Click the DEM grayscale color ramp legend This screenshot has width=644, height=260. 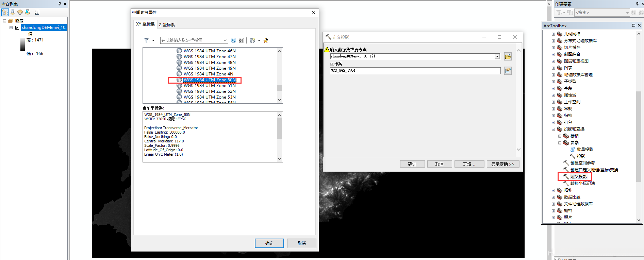tap(23, 44)
